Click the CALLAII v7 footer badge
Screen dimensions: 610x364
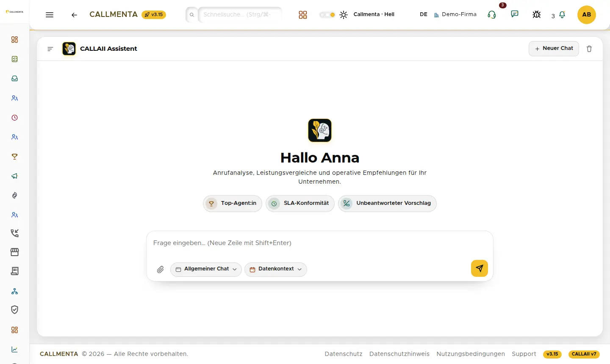584,354
